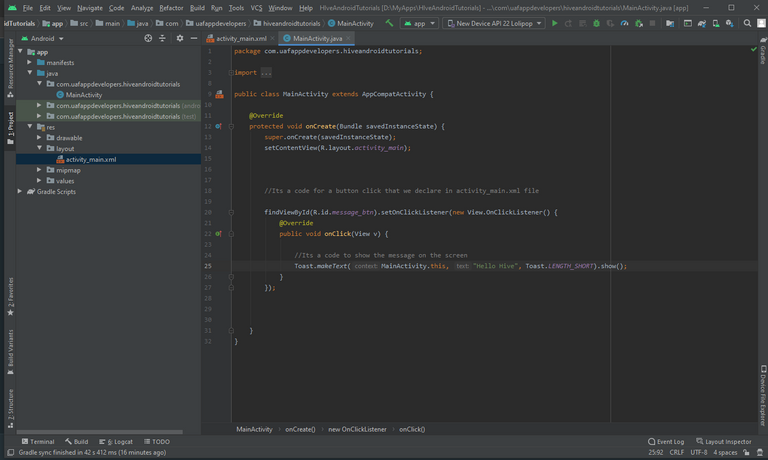Click the Debug app bug icon
The height and width of the screenshot is (460, 768).
pyautogui.click(x=597, y=22)
